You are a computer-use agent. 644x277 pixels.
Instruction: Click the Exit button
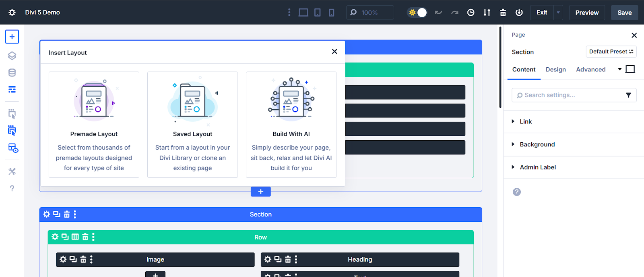pyautogui.click(x=542, y=12)
